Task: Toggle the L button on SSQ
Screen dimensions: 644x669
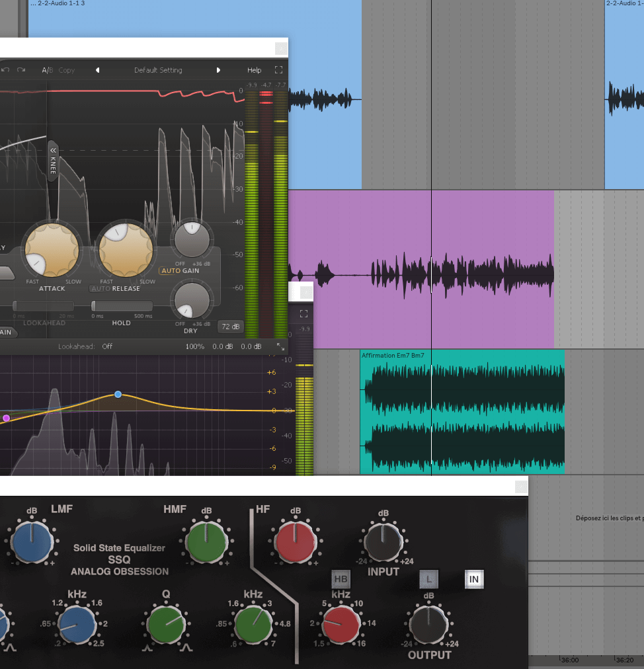Action: (429, 579)
